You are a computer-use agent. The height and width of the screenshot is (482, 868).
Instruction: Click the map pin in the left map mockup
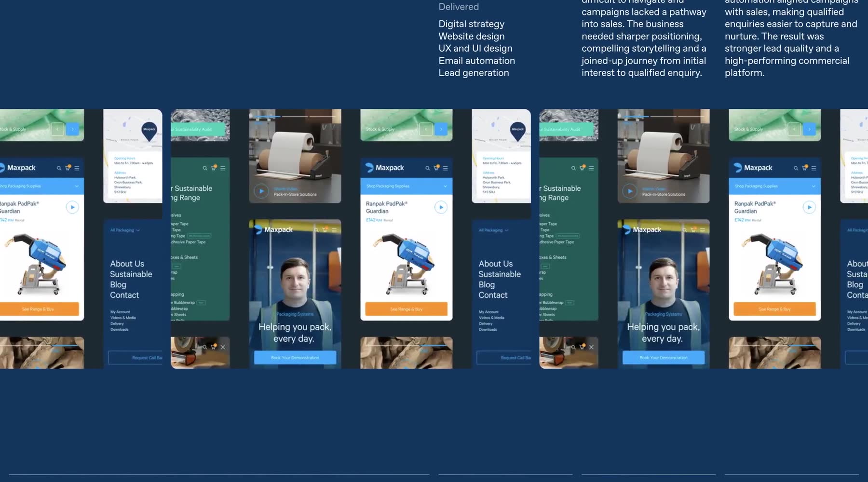pos(149,131)
